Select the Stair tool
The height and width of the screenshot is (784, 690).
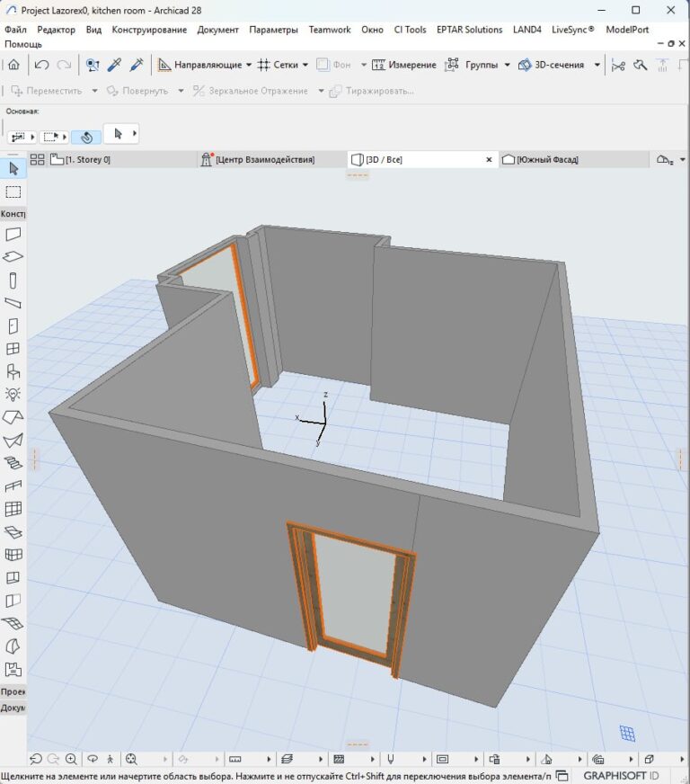pos(13,463)
